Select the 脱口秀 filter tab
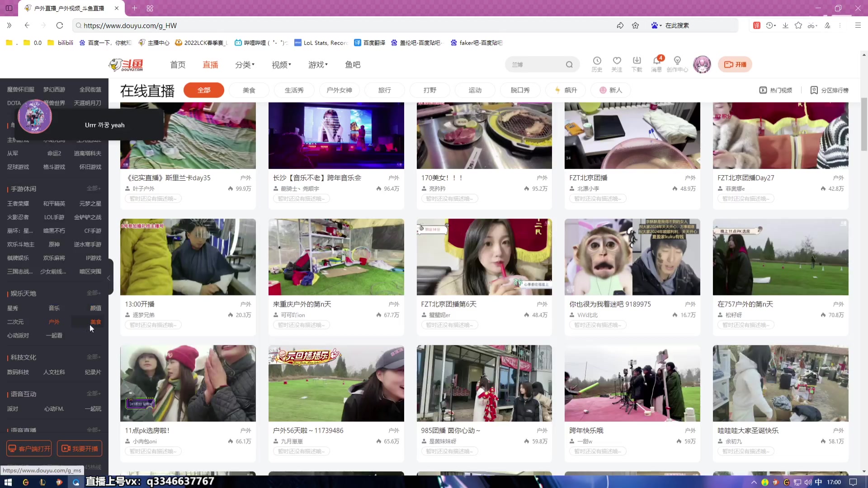Screen dimensions: 868x488 [x=520, y=90]
